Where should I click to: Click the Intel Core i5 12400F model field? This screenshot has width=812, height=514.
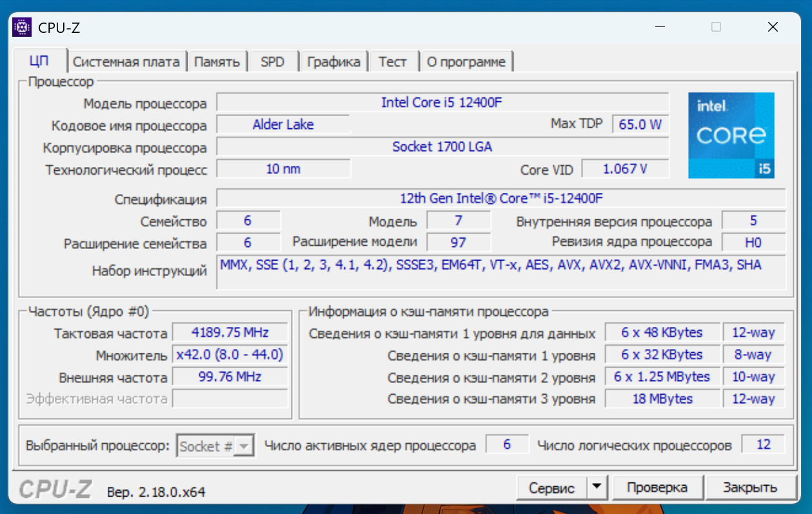tap(442, 103)
